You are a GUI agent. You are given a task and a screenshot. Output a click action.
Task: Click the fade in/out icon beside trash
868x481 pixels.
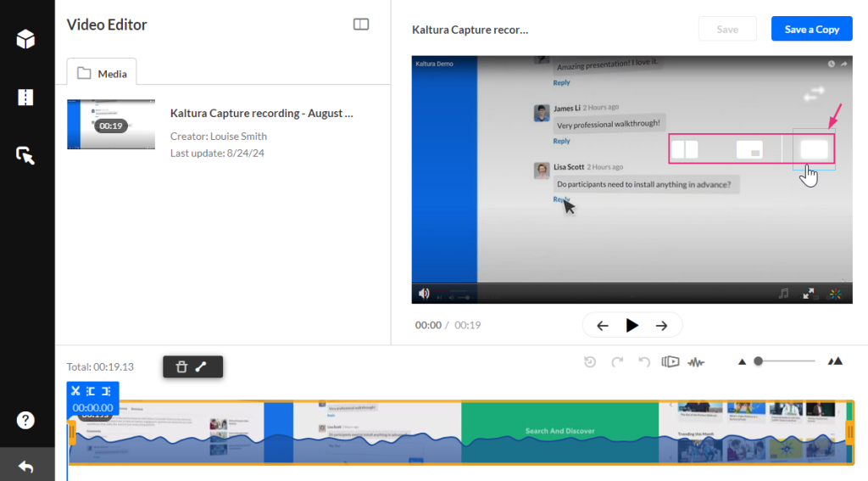[x=202, y=366]
